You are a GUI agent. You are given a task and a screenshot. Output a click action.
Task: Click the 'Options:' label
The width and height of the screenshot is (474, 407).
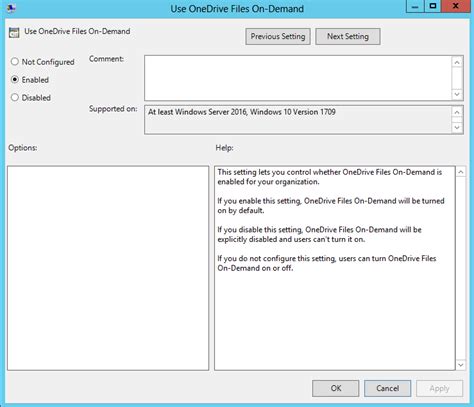23,148
